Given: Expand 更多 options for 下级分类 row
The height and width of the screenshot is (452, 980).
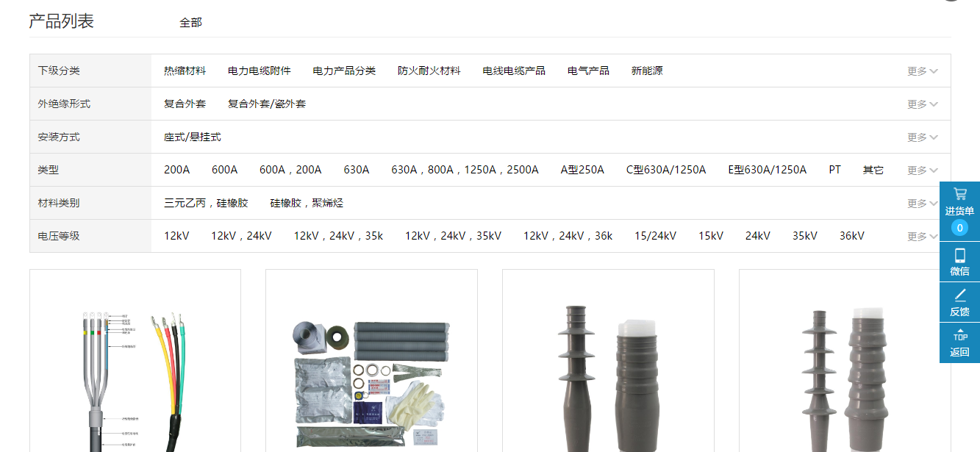Looking at the screenshot, I should [x=921, y=71].
